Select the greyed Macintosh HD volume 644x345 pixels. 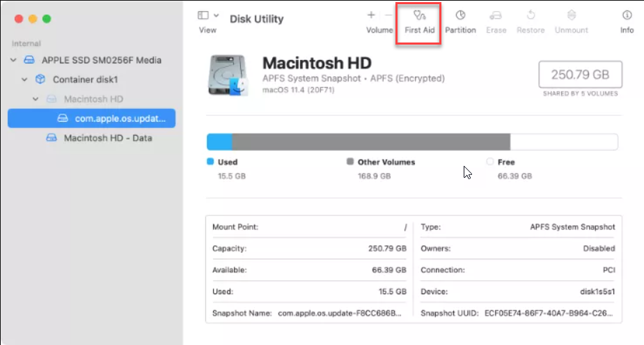click(x=93, y=99)
